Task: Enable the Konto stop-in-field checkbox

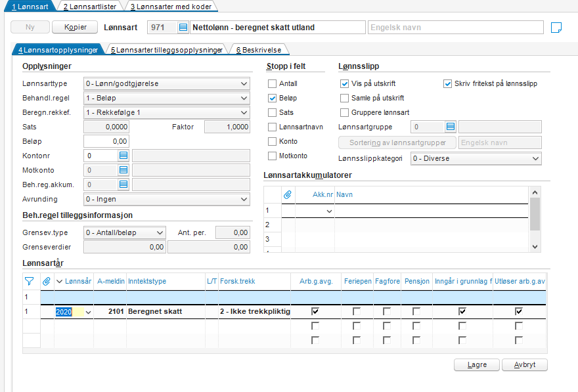Action: pyautogui.click(x=272, y=141)
